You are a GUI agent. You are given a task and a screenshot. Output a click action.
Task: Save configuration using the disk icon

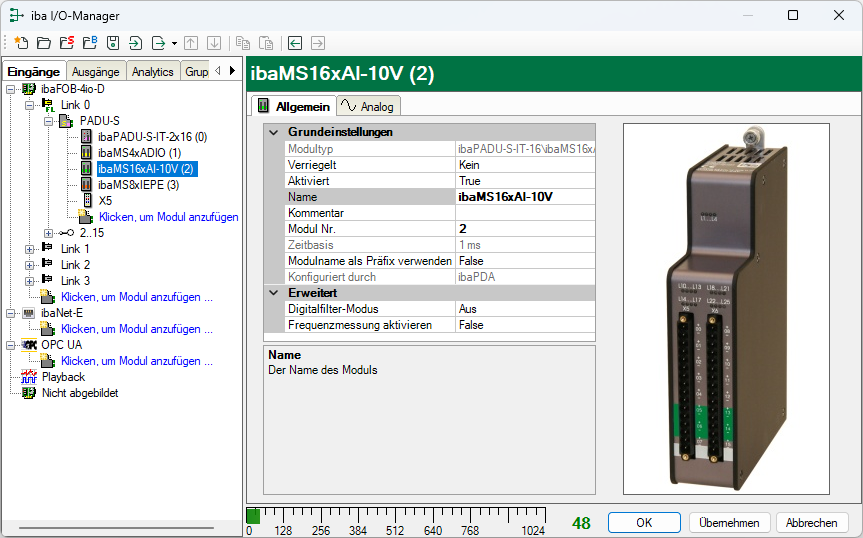pos(112,43)
